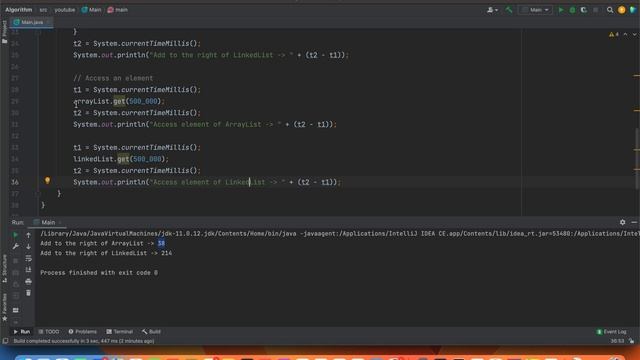This screenshot has height=360, width=640.
Task: Click the layout icon in Run panel sidebar
Action: [16, 310]
